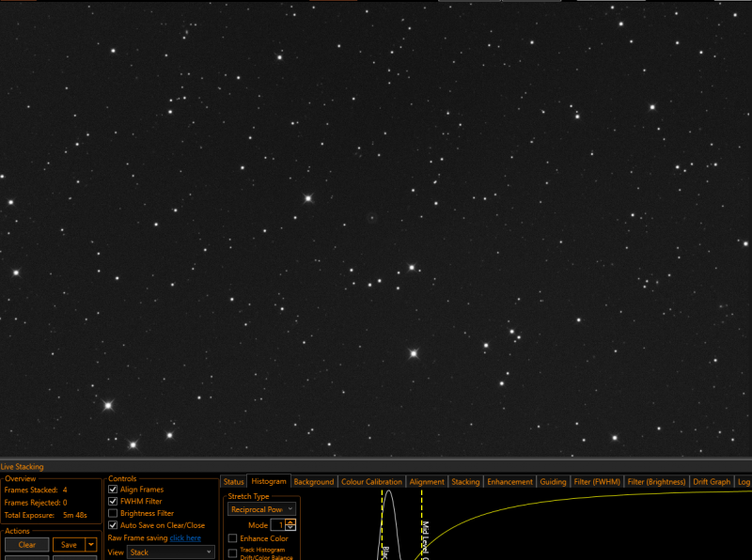Click the 'Frames Rejected: 0' text
Viewport: 752px width, 560px height.
pos(36,503)
